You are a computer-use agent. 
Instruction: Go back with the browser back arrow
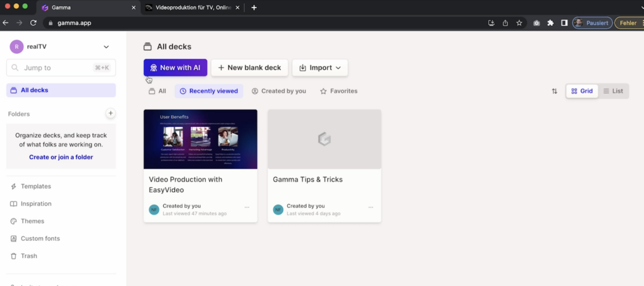click(6, 23)
